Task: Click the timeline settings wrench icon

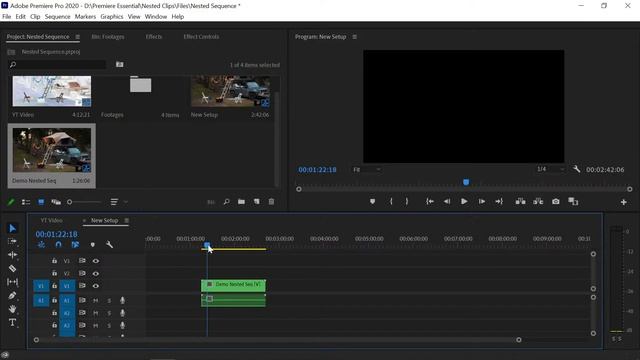Action: [x=109, y=244]
